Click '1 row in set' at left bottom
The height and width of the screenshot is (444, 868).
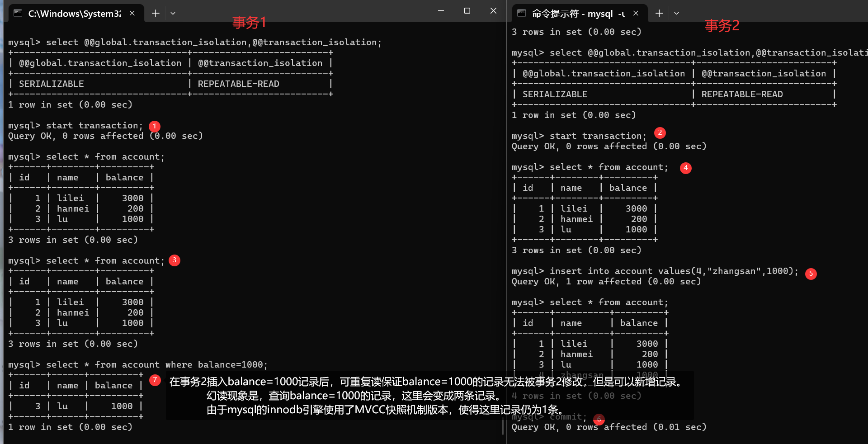pos(70,427)
